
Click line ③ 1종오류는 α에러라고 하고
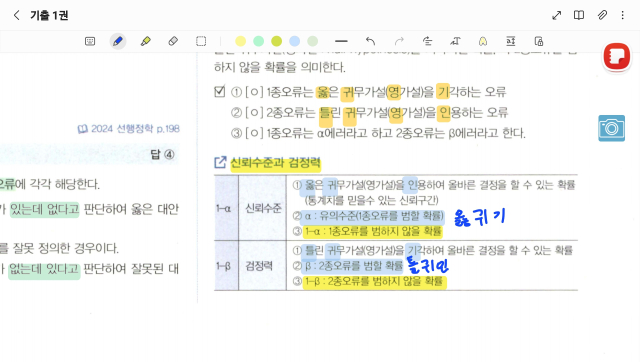(378, 133)
